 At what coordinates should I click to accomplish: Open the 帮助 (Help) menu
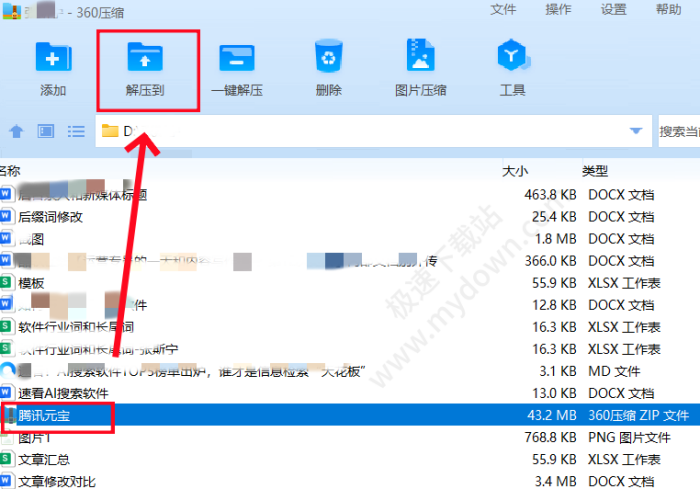click(x=668, y=9)
